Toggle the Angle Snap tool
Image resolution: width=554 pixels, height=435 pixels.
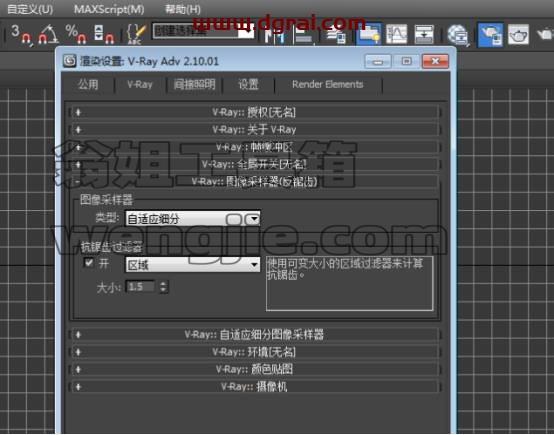pos(48,34)
